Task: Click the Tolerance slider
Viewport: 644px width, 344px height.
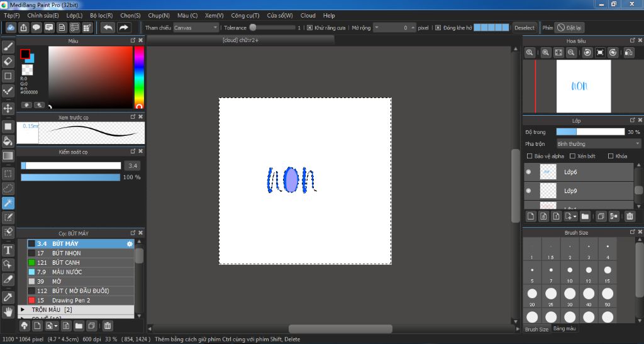Action: [x=273, y=28]
